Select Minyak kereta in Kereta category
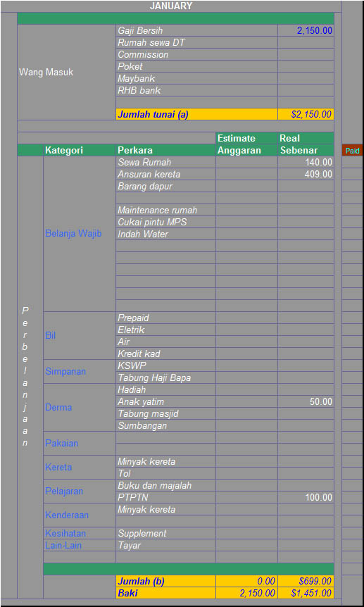Image resolution: width=364 pixels, height=607 pixels. click(165, 462)
